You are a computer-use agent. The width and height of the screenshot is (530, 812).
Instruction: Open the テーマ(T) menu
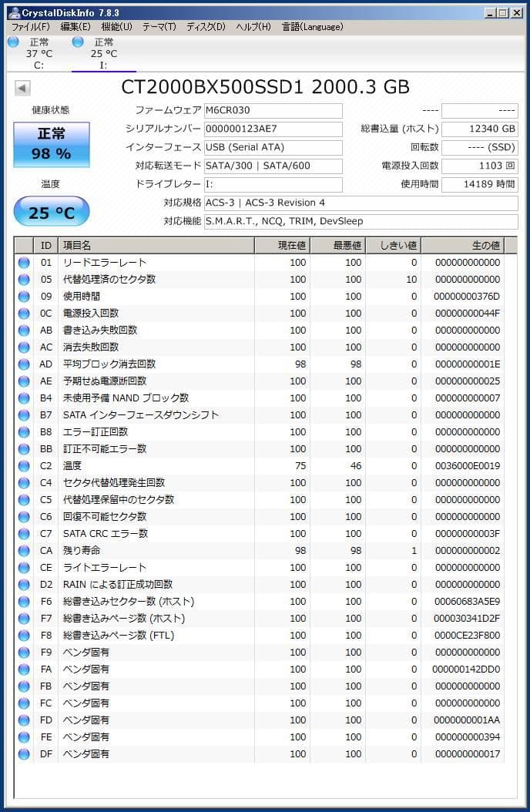(x=159, y=26)
